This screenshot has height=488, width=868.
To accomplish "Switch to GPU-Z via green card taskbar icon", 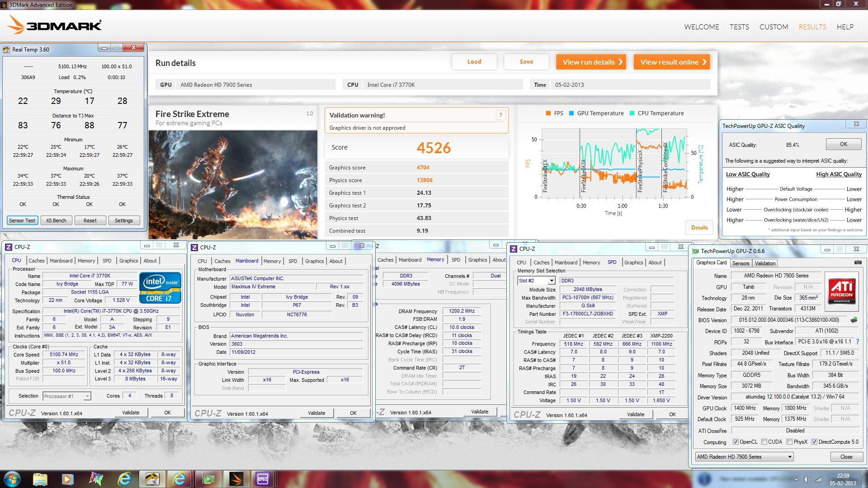I will tap(208, 479).
